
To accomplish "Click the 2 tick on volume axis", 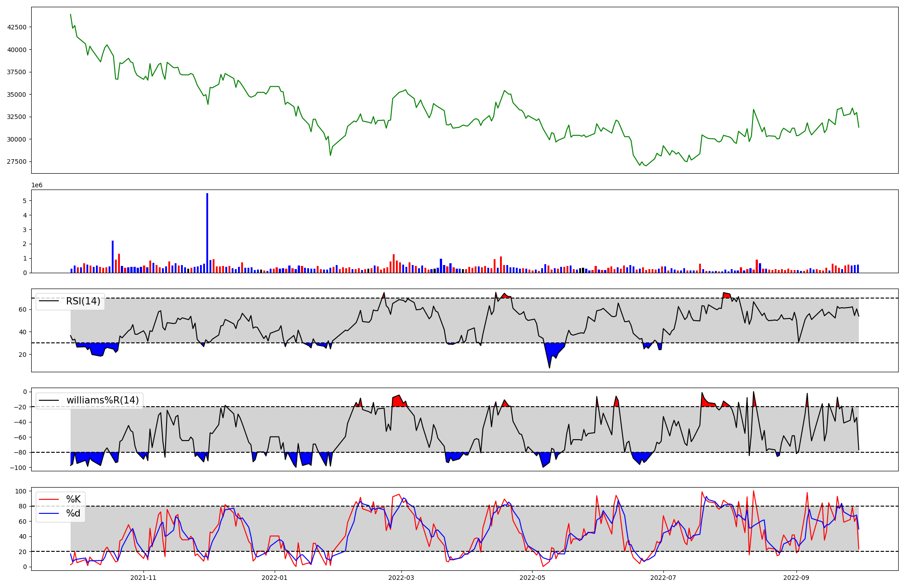I will click(x=25, y=244).
